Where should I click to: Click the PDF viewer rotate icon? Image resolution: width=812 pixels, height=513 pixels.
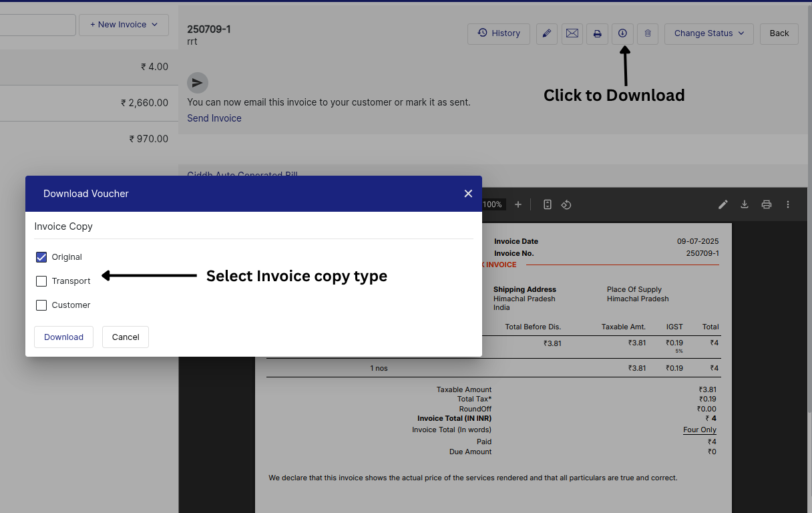(x=566, y=204)
